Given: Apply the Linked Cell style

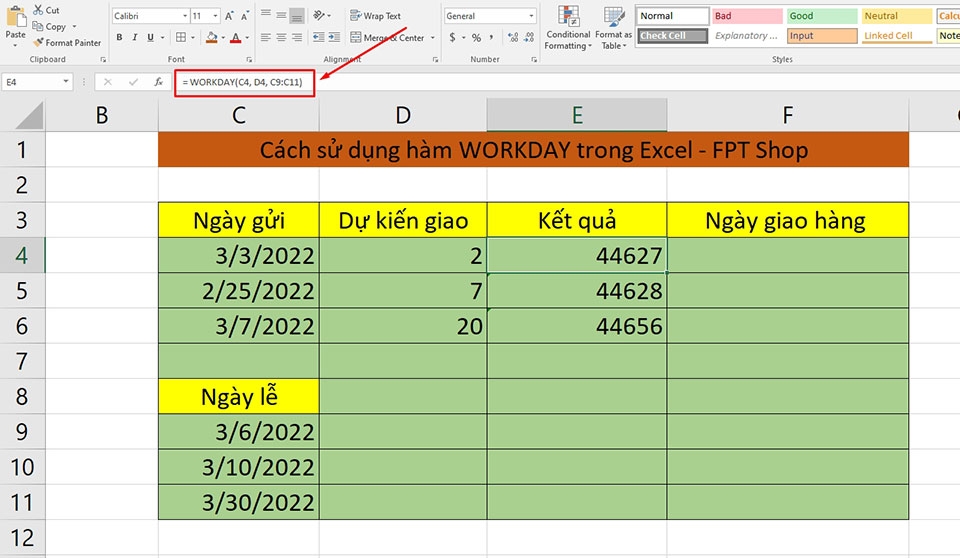Looking at the screenshot, I should [x=896, y=36].
